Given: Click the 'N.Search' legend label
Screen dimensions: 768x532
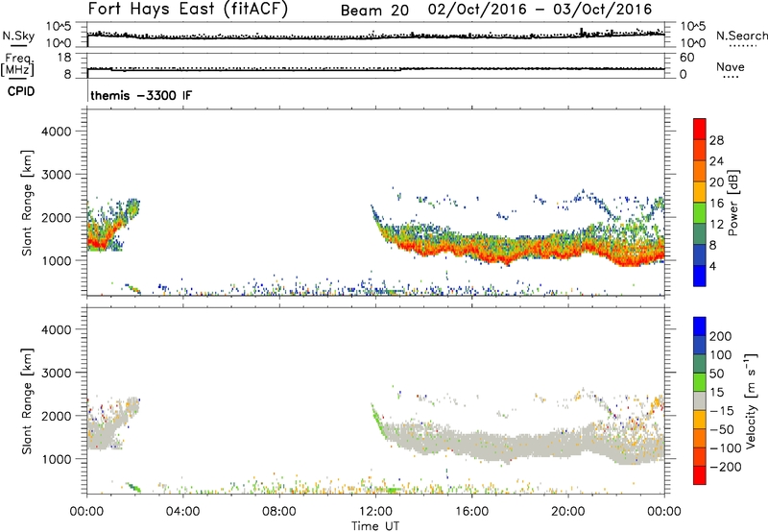Looking at the screenshot, I should [742, 36].
